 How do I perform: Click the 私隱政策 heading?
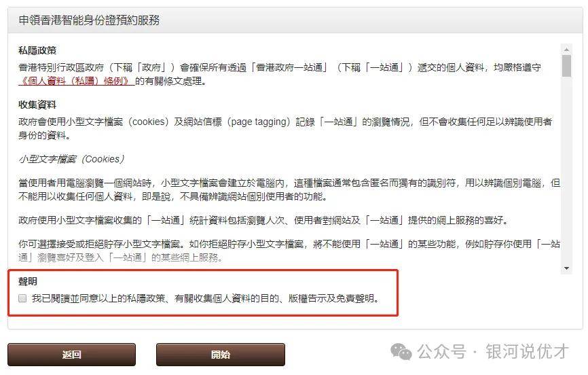(x=37, y=50)
